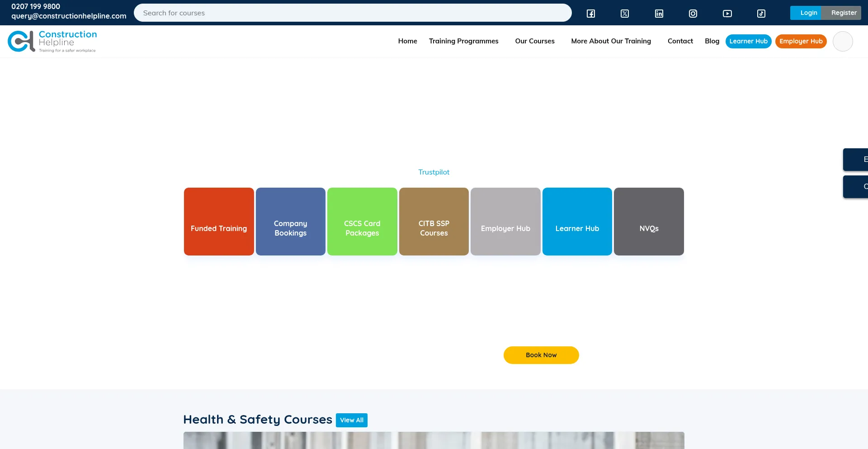Image resolution: width=868 pixels, height=449 pixels.
Task: Select the red Funded Training tile
Action: pyautogui.click(x=219, y=222)
